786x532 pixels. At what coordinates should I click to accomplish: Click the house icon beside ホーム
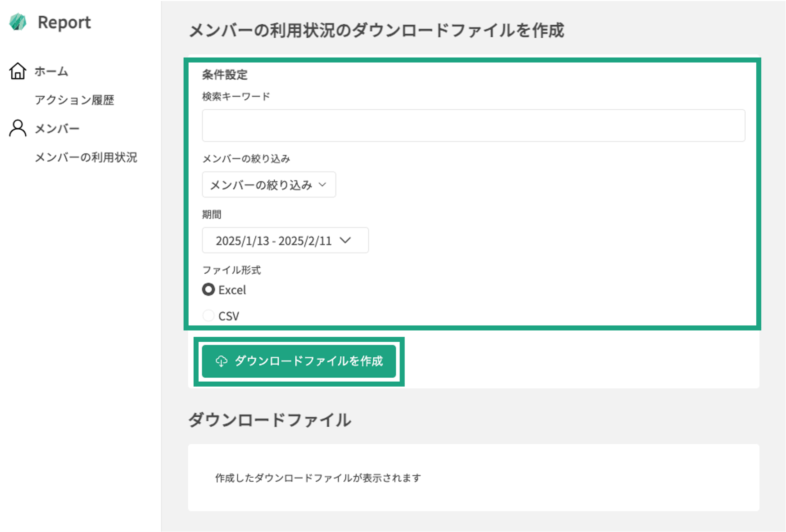click(x=18, y=71)
